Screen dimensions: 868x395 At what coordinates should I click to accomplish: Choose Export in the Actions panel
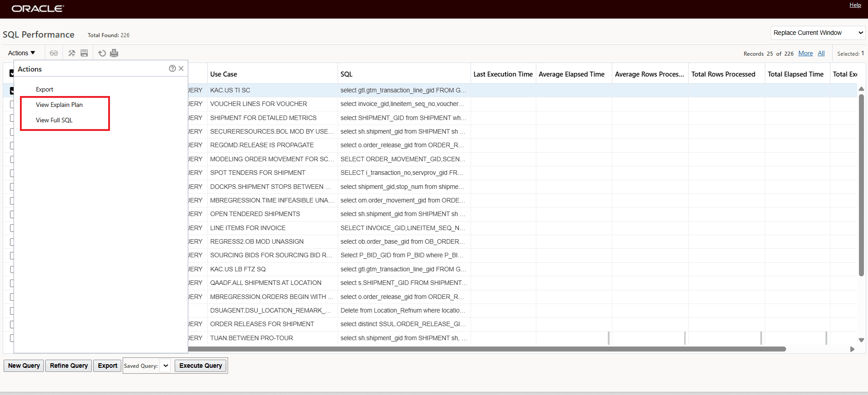point(44,89)
